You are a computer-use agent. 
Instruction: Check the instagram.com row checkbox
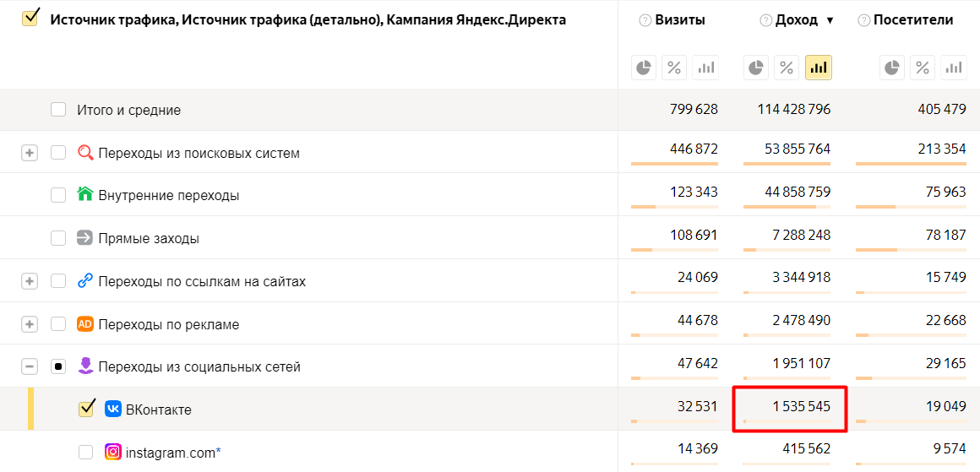86,453
